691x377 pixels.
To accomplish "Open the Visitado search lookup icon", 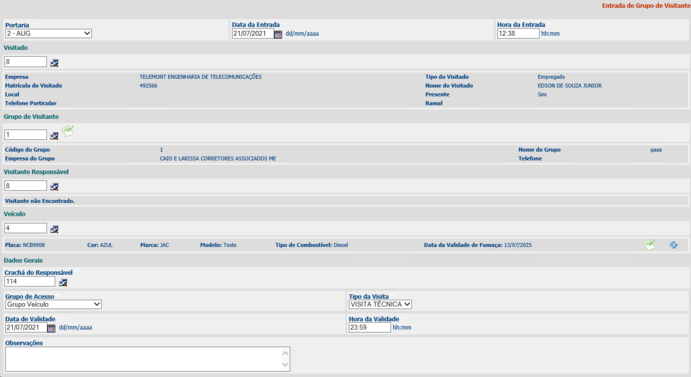I will (x=54, y=63).
